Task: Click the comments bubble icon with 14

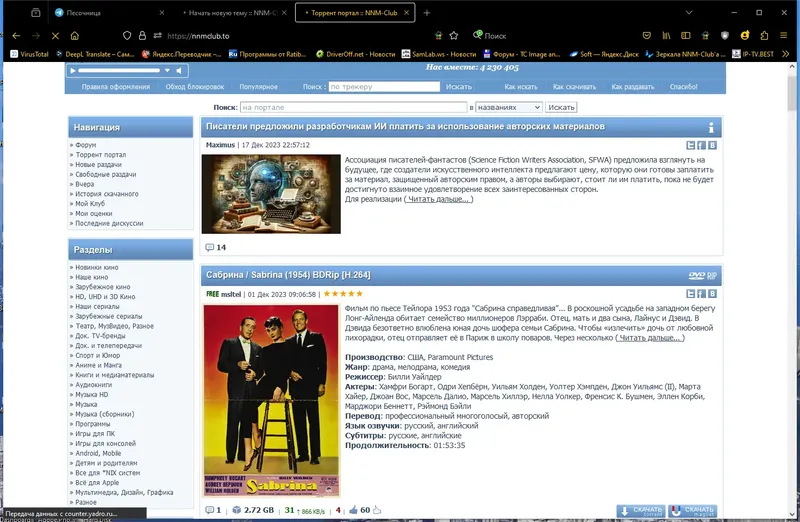Action: click(209, 247)
